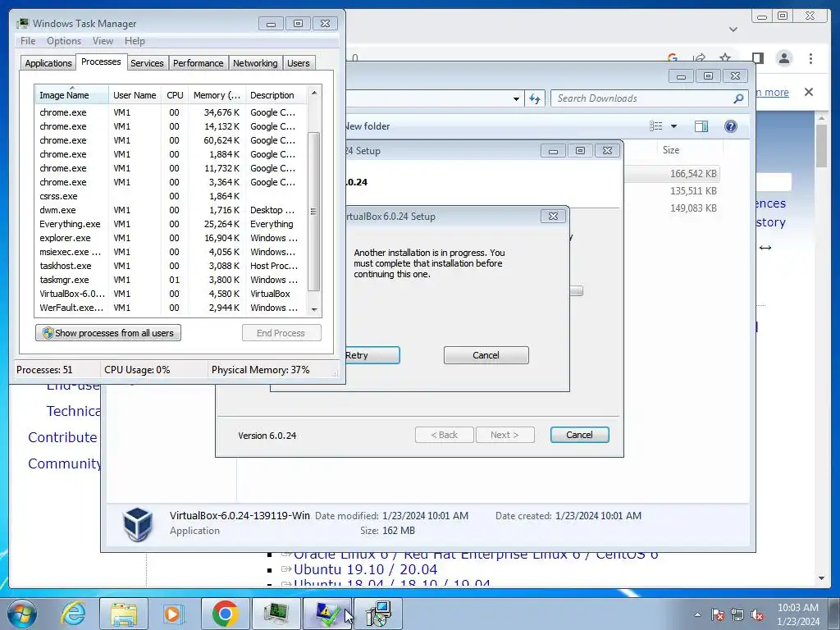Click VirtualBox cube icon in details pane
The height and width of the screenshot is (630, 840).
coord(138,523)
